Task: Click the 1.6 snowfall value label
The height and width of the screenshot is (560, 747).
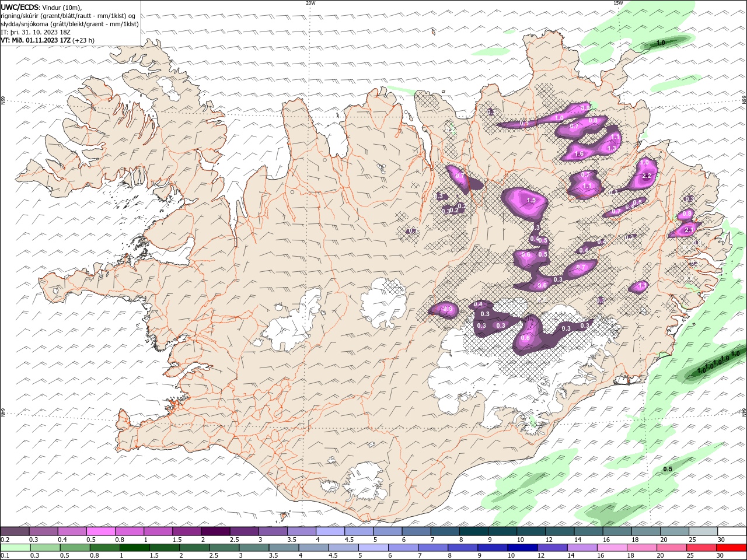Action: (x=580, y=154)
